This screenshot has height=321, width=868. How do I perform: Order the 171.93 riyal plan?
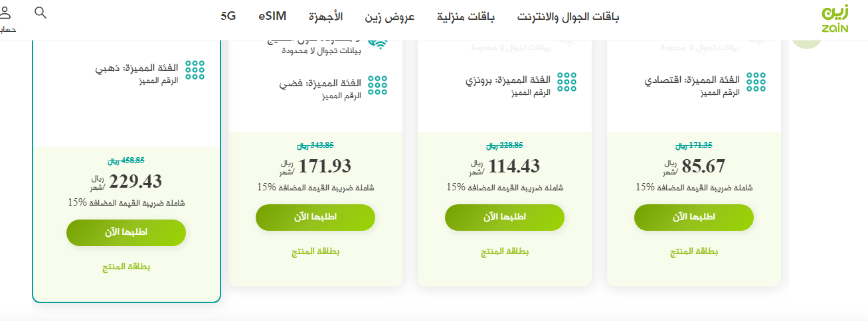pyautogui.click(x=315, y=218)
